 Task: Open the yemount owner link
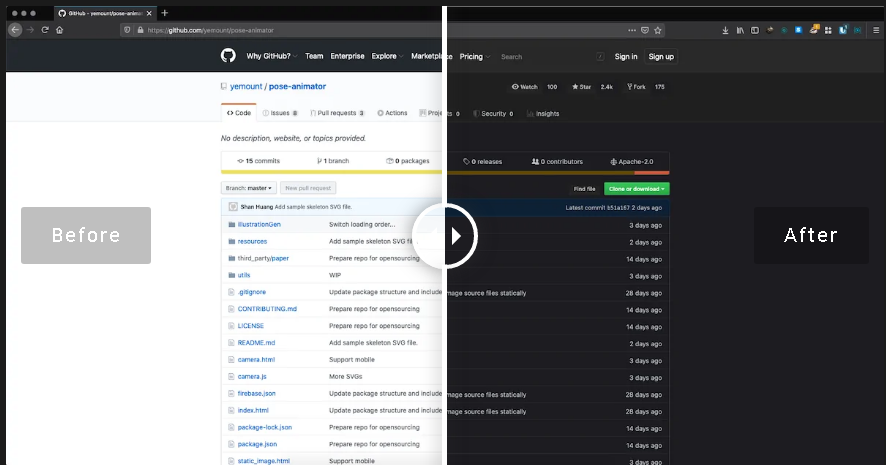click(x=246, y=86)
